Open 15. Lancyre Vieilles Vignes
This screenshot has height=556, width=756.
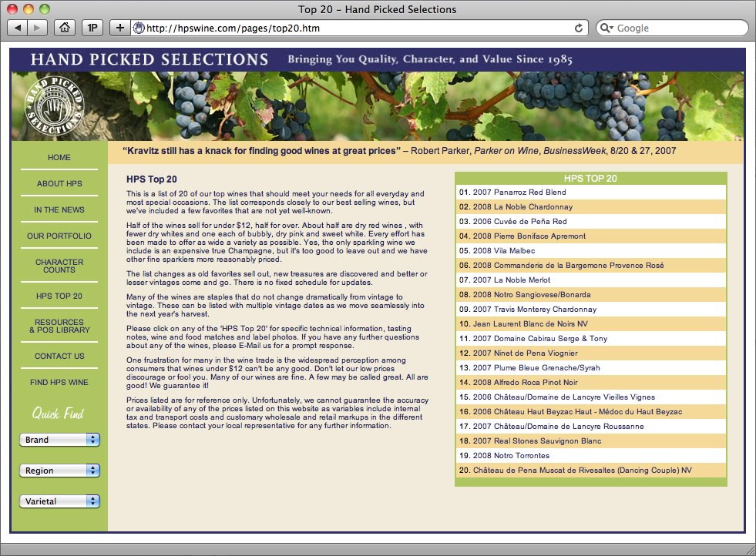pos(590,397)
